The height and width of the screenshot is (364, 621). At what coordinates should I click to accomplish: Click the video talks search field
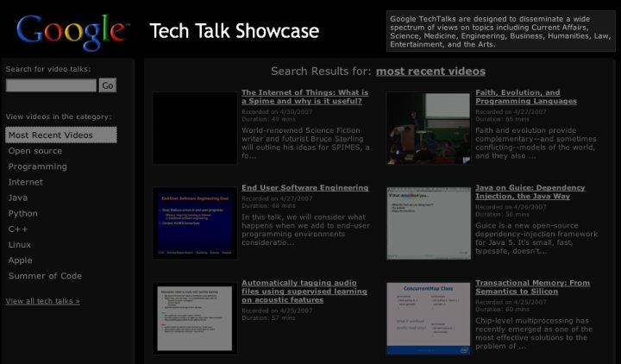(51, 85)
